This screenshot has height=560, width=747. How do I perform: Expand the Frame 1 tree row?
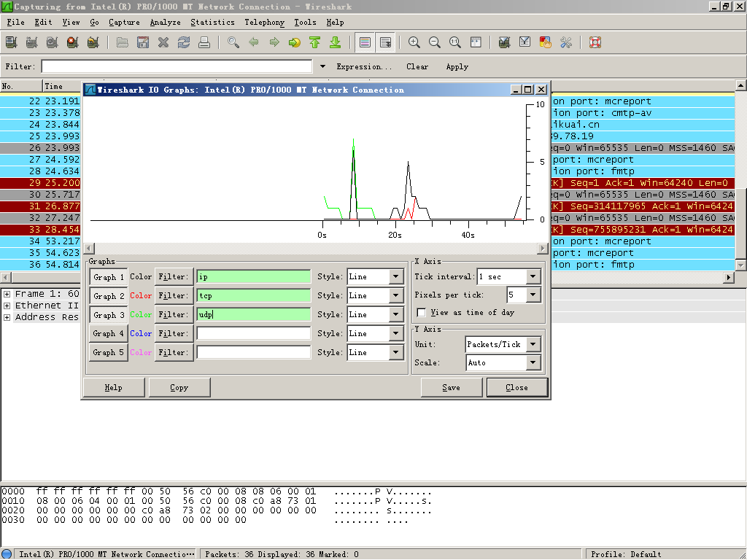point(7,294)
